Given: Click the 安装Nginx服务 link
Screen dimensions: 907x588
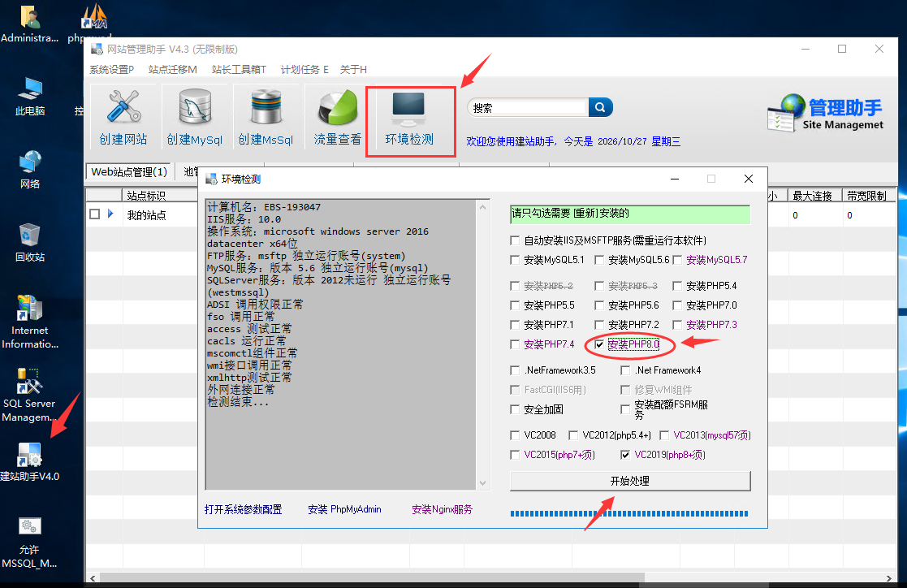Looking at the screenshot, I should (x=442, y=509).
